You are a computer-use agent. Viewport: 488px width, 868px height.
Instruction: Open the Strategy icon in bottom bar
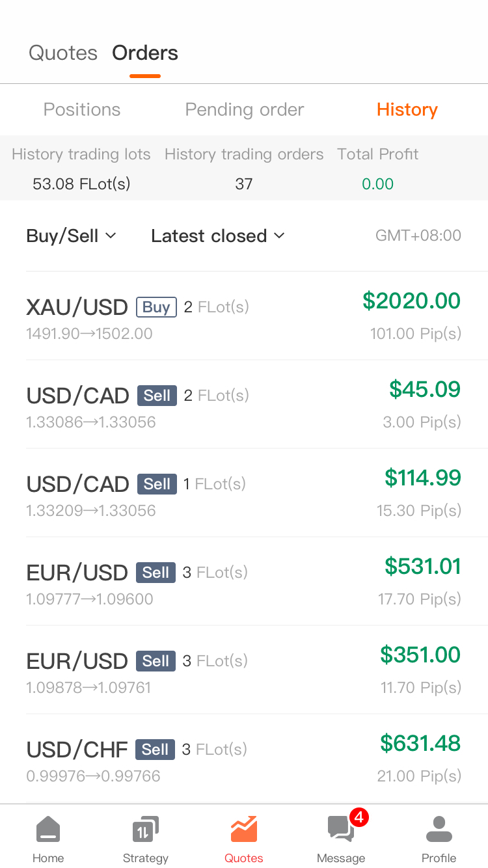145,830
